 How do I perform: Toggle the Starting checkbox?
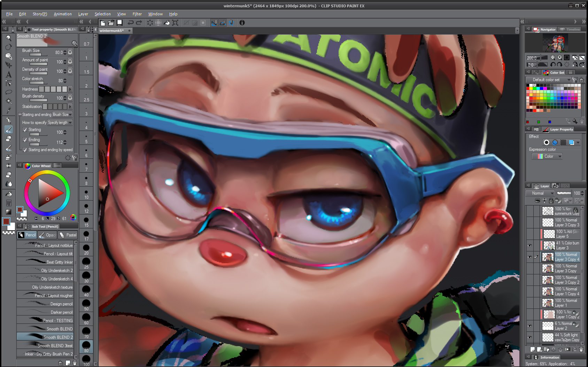click(x=25, y=130)
